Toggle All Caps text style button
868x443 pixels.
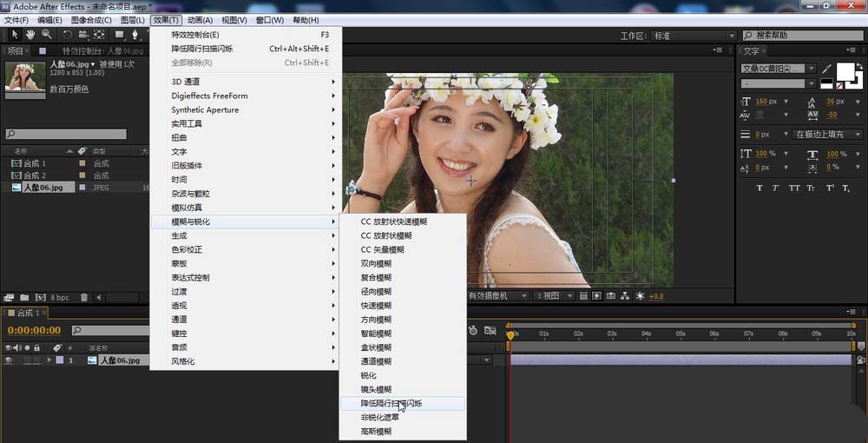794,188
